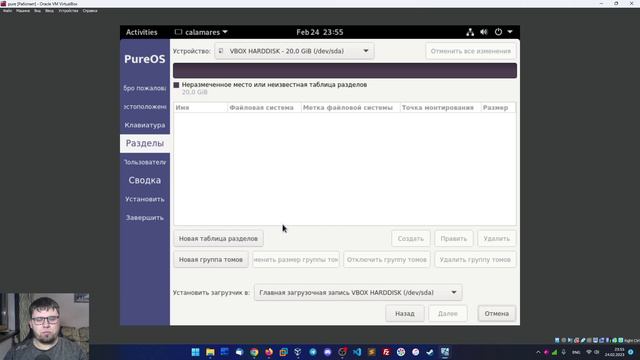Viewport: 640px width, 360px height.
Task: Select the Установить step in sidebar
Action: (x=145, y=199)
